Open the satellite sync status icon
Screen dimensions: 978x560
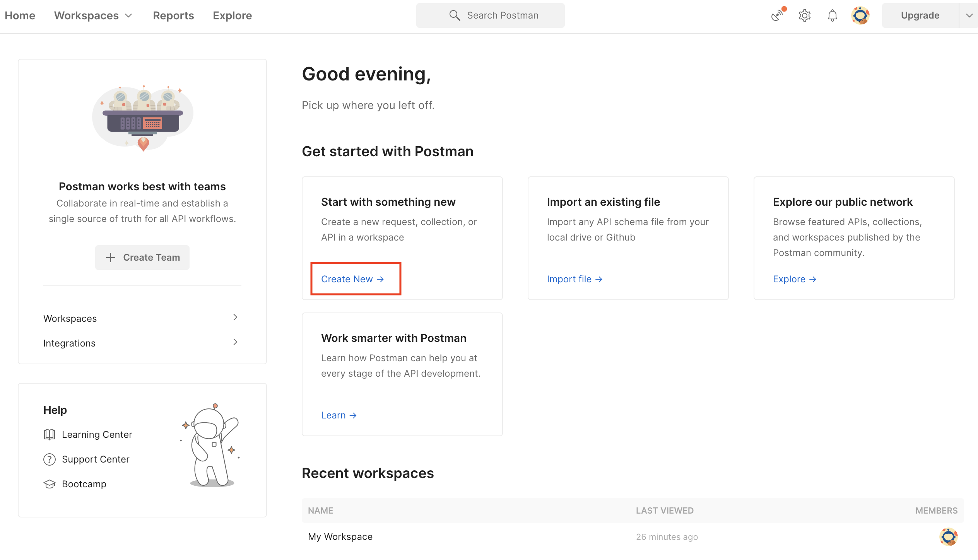pos(777,15)
